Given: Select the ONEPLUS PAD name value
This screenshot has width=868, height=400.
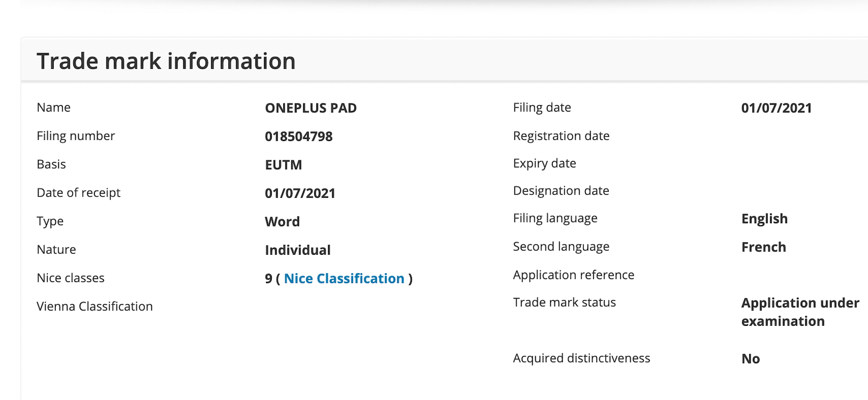Looking at the screenshot, I should tap(310, 108).
